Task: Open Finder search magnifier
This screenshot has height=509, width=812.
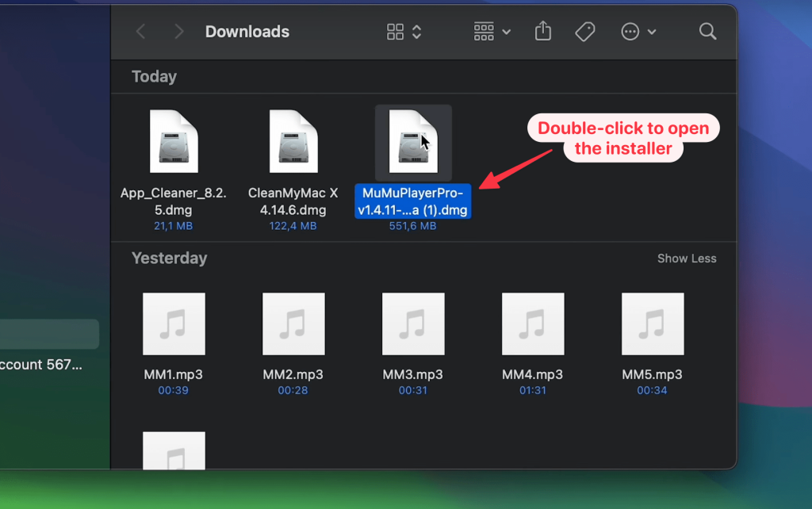Action: 707,32
